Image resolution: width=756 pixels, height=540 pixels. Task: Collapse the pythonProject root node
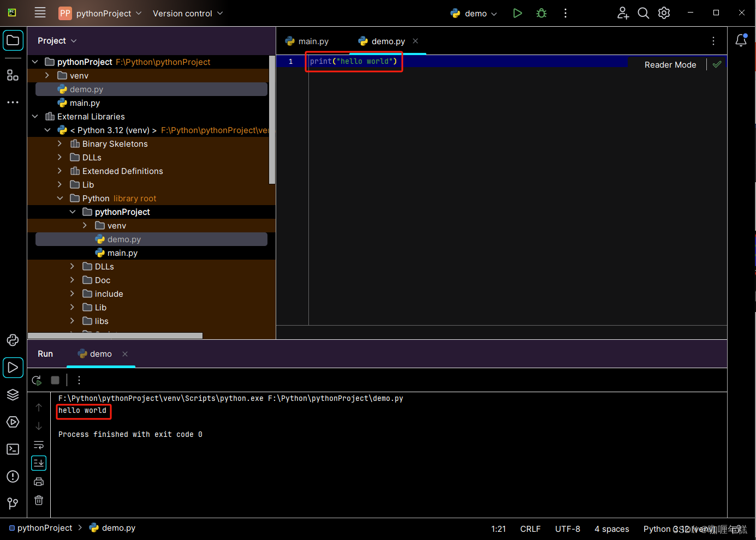coord(35,62)
